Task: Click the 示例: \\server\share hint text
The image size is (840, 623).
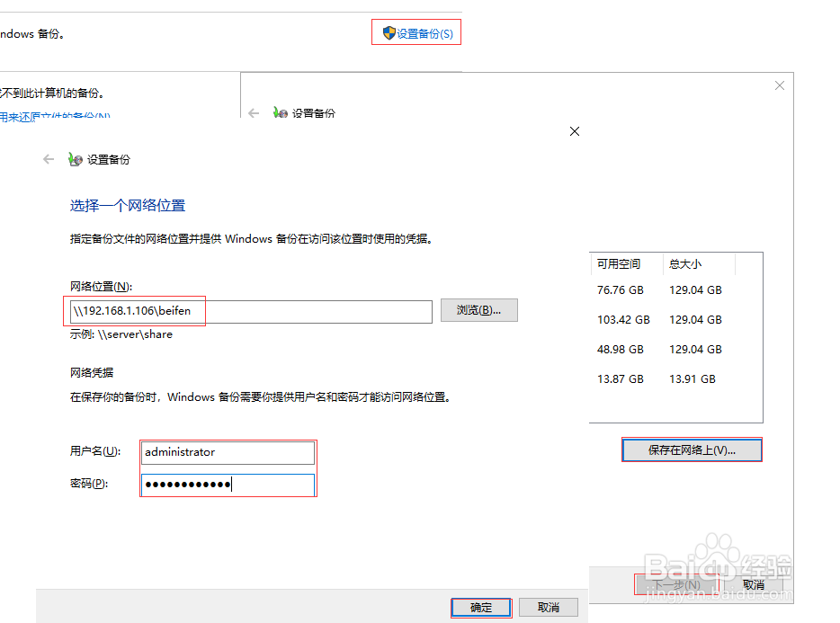Action: pos(121,334)
